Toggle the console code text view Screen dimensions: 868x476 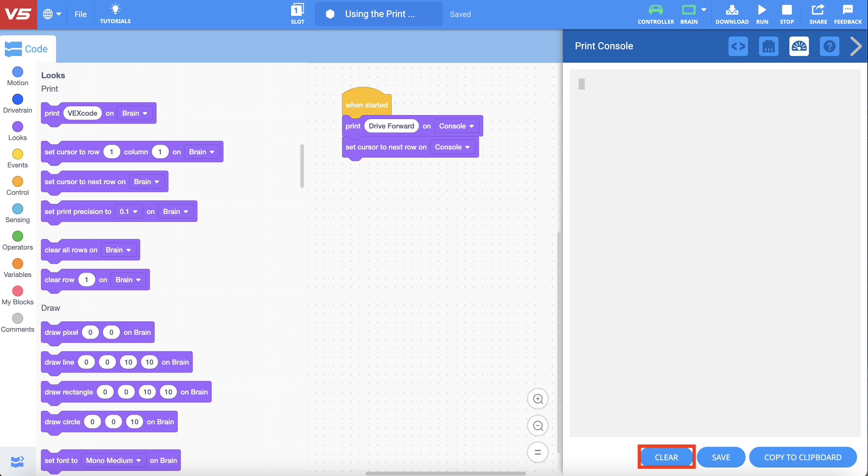(738, 46)
